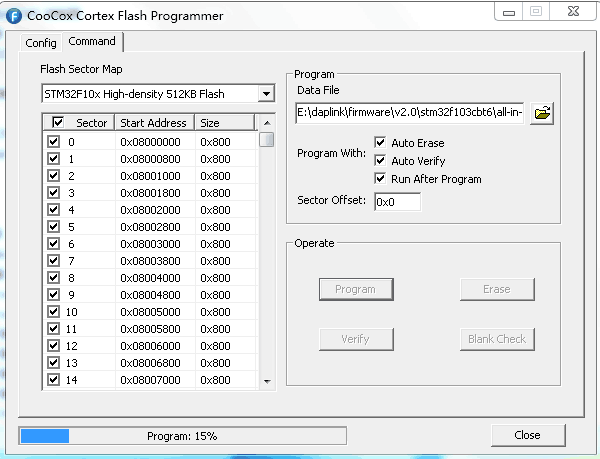Image resolution: width=600 pixels, height=459 pixels.
Task: Toggle sector 14 checkbox
Action: click(x=54, y=380)
